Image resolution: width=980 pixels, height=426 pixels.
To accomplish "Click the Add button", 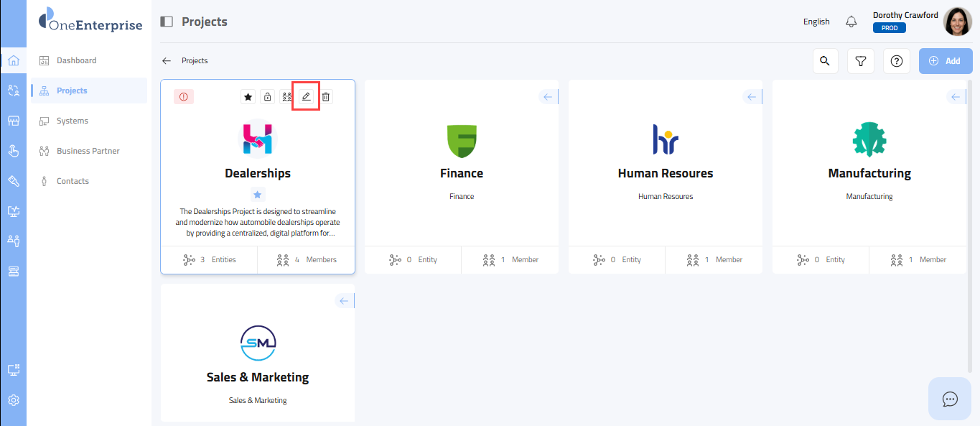I will coord(946,61).
